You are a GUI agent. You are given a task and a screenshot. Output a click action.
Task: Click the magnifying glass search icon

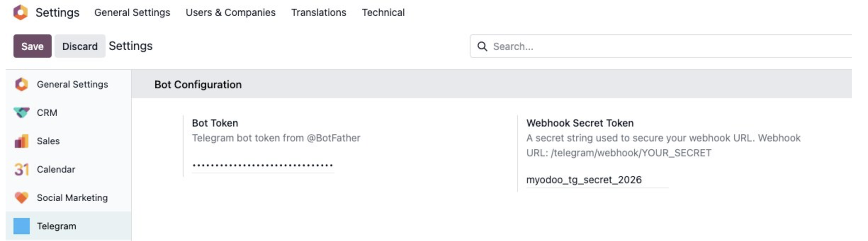482,46
